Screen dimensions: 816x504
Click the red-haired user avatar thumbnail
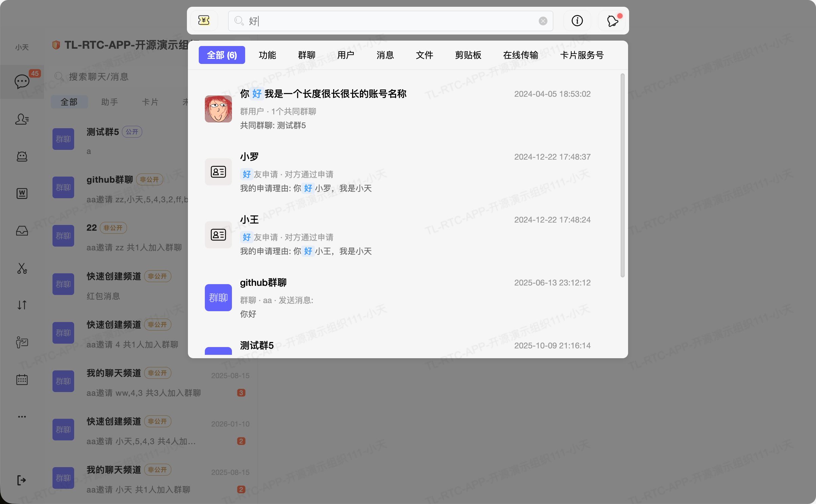pyautogui.click(x=218, y=109)
